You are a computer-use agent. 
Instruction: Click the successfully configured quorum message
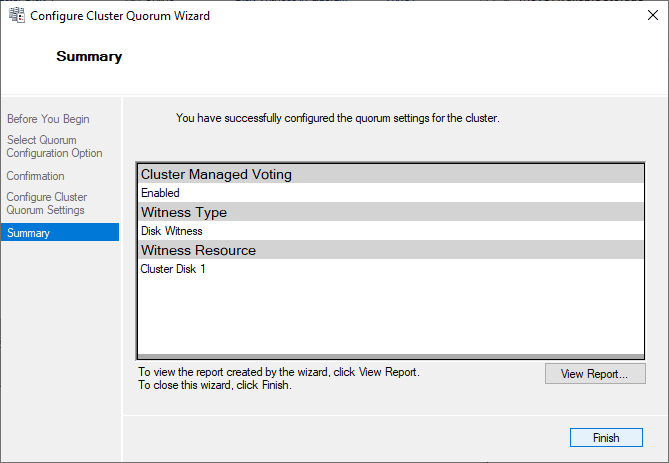(x=337, y=118)
